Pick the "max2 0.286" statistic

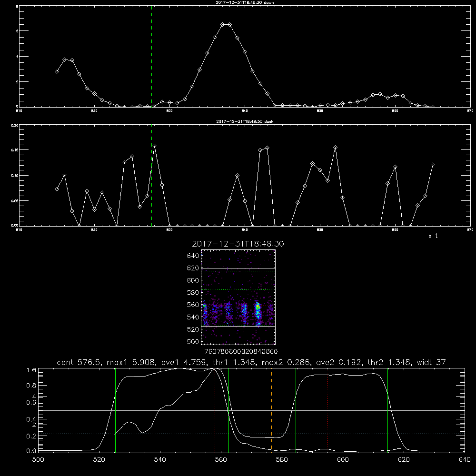pos(285,362)
